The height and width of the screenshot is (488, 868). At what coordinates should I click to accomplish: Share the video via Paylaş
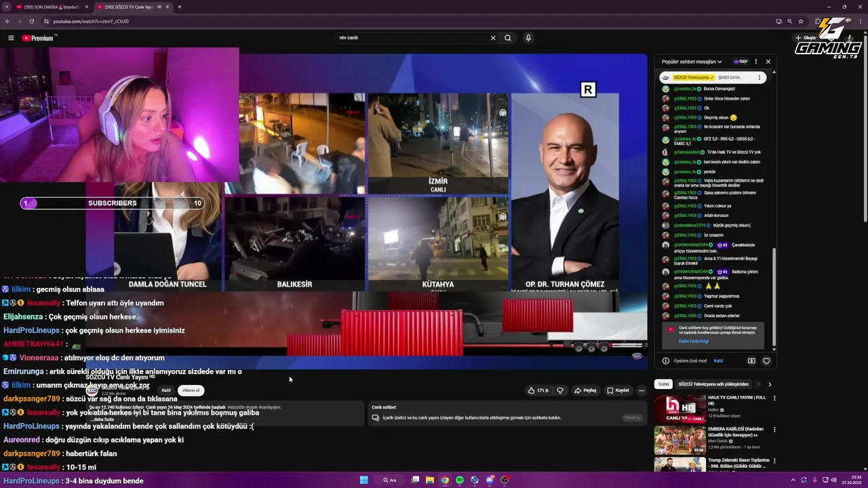[x=585, y=390]
